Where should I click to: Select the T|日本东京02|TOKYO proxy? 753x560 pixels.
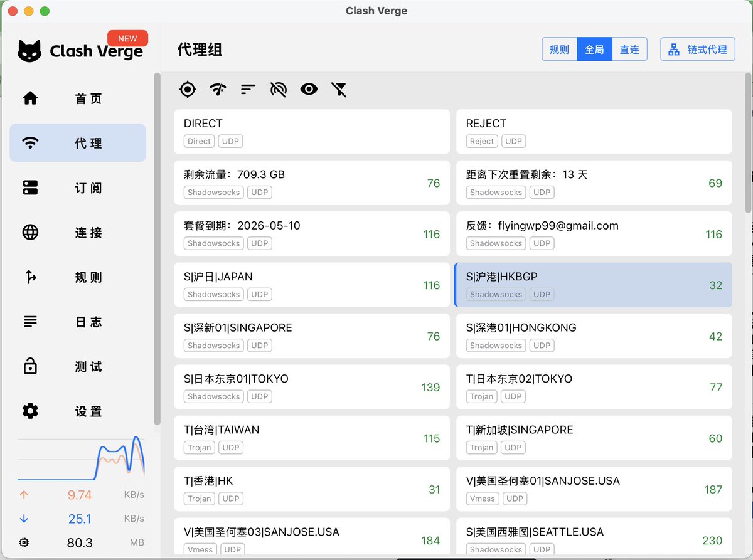tap(594, 387)
